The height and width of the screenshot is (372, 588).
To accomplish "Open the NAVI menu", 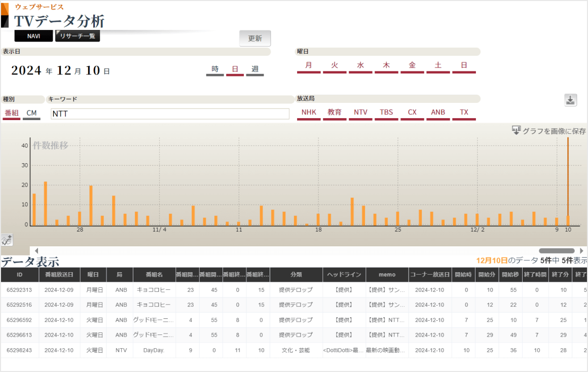I will pyautogui.click(x=33, y=36).
